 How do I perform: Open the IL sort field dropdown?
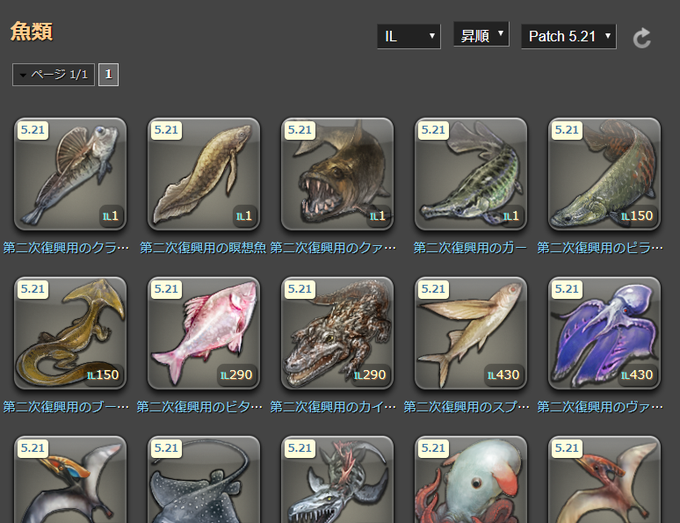409,36
